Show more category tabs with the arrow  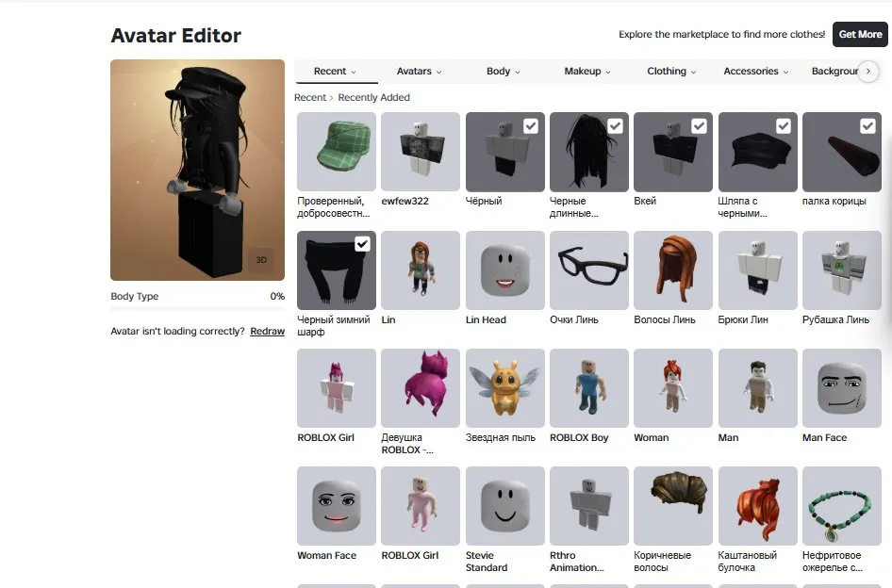[x=868, y=71]
